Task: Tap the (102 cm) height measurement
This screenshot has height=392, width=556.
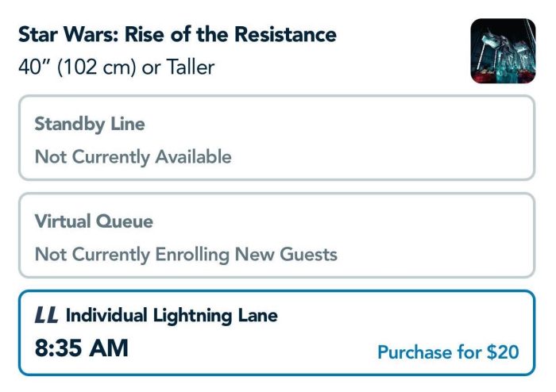Action: pos(96,67)
